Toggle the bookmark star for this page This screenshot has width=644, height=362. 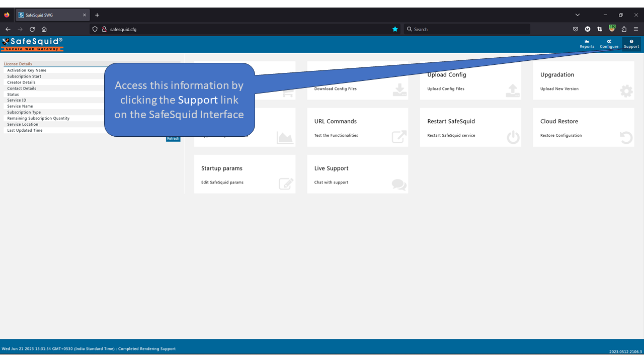395,29
